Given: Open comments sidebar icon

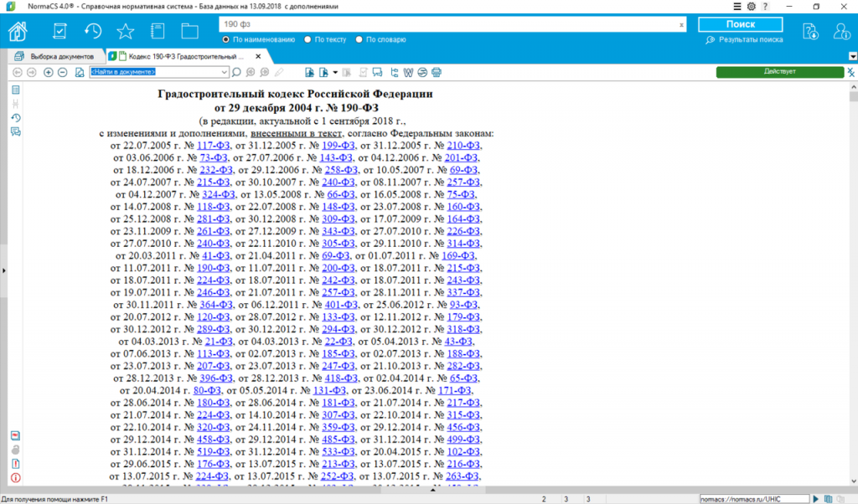Looking at the screenshot, I should (15, 131).
